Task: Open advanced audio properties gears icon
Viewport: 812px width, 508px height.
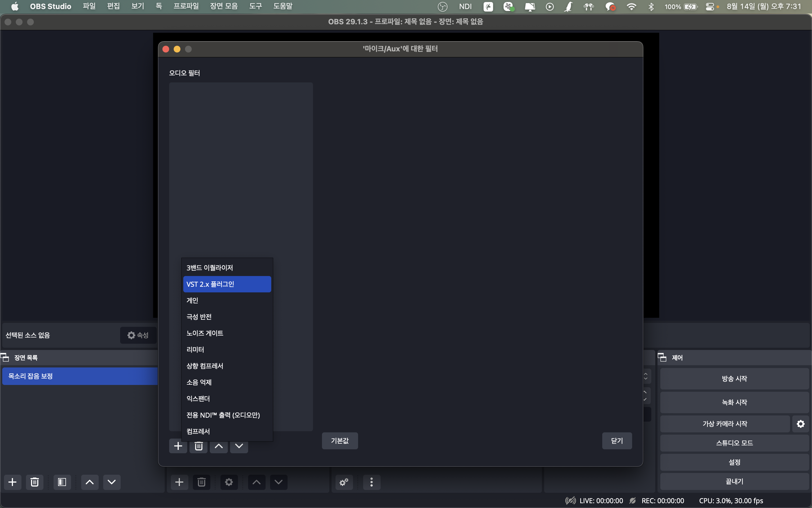Action: tap(344, 482)
